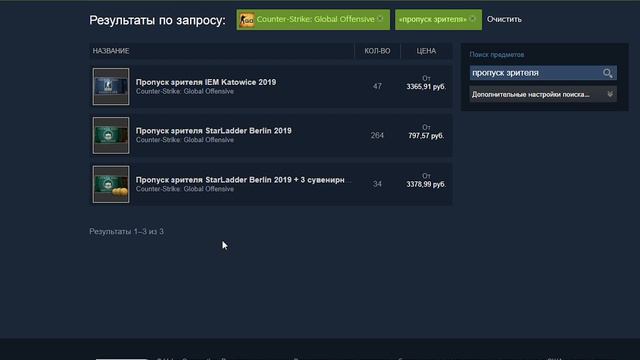Open Пропуск зрителя IEM Katowice 2019 listing
The image size is (640, 360).
[206, 82]
